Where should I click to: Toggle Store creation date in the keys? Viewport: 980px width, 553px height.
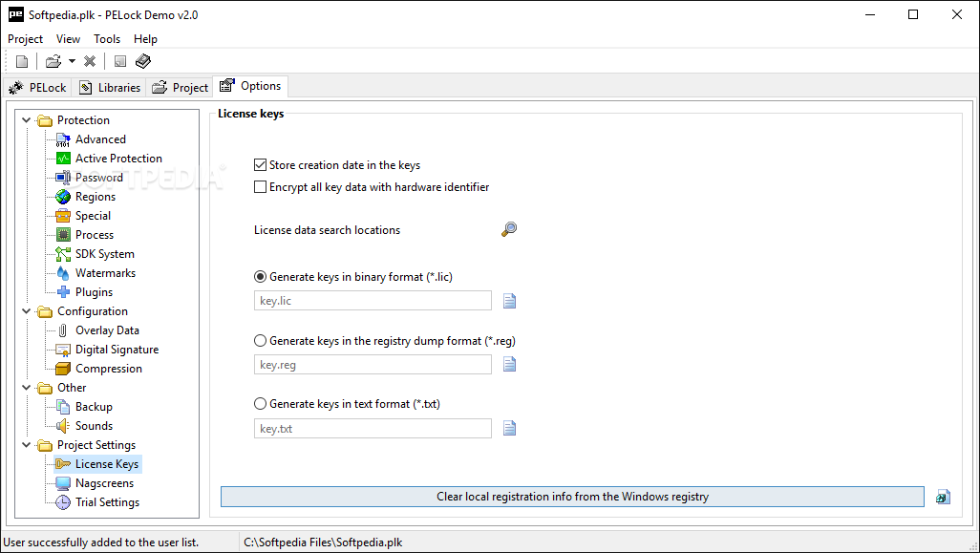click(261, 165)
